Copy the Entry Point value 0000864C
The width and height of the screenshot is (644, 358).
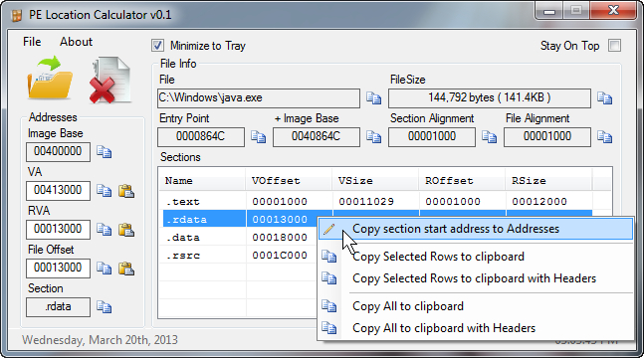click(258, 136)
